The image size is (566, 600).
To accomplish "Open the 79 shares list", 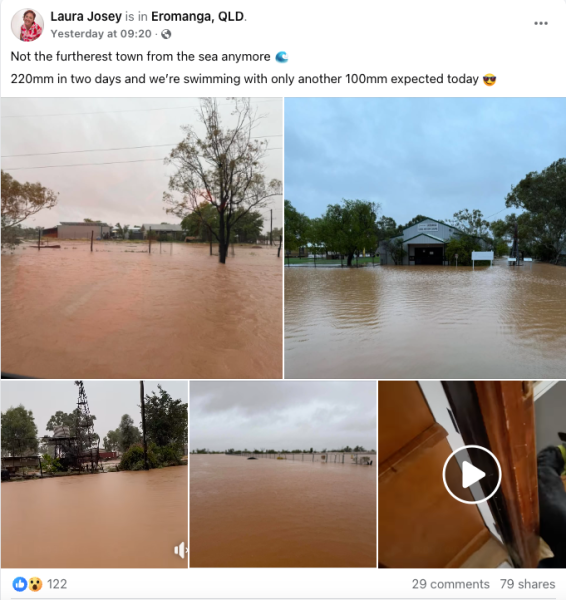I will 527,584.
